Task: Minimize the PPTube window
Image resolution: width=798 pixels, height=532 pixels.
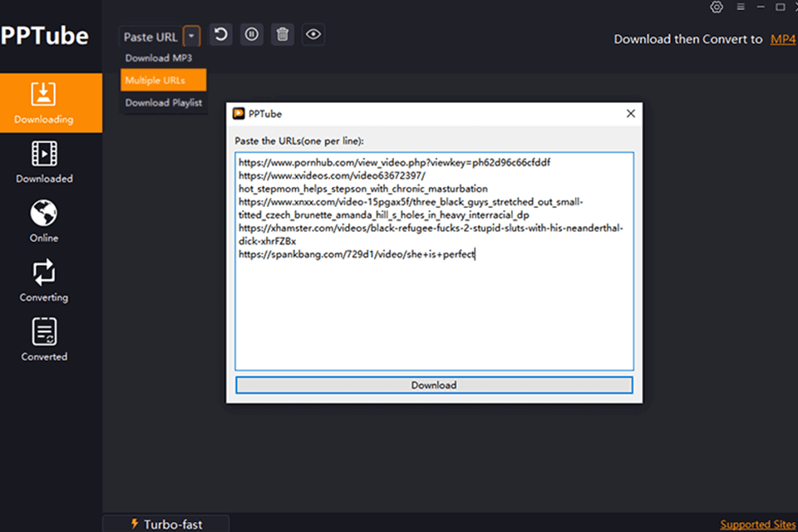Action: pyautogui.click(x=761, y=7)
